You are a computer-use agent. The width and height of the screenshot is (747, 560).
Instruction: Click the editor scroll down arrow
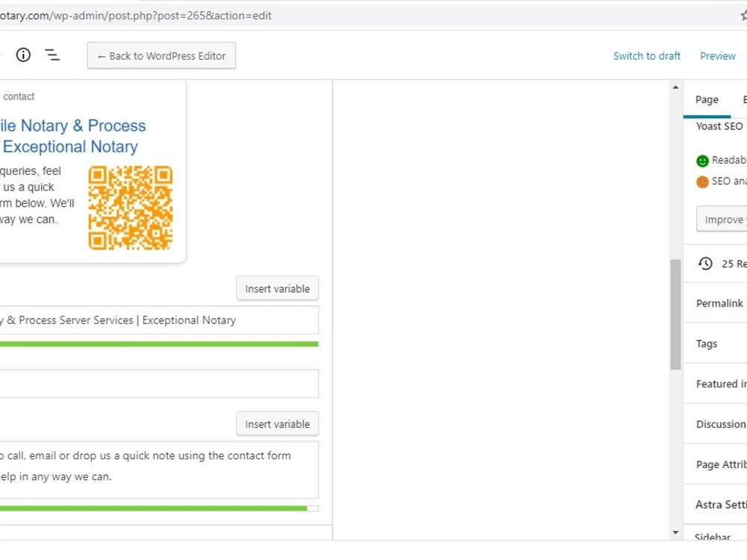tap(675, 532)
